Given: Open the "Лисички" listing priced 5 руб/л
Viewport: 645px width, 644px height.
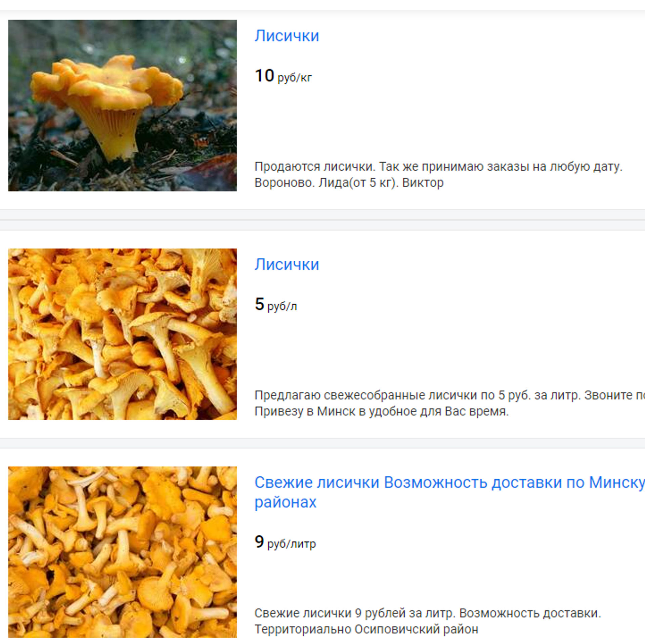Looking at the screenshot, I should click(x=287, y=264).
